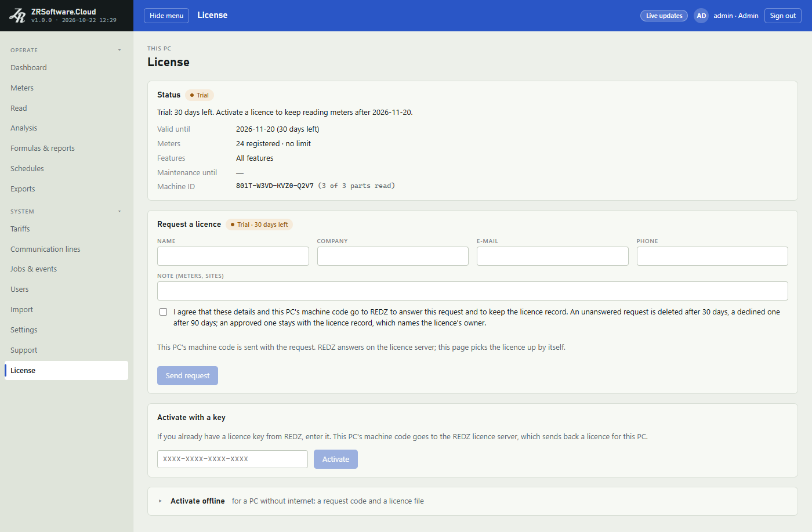Open Analysis in the sidebar
This screenshot has width=812, height=532.
66,128
